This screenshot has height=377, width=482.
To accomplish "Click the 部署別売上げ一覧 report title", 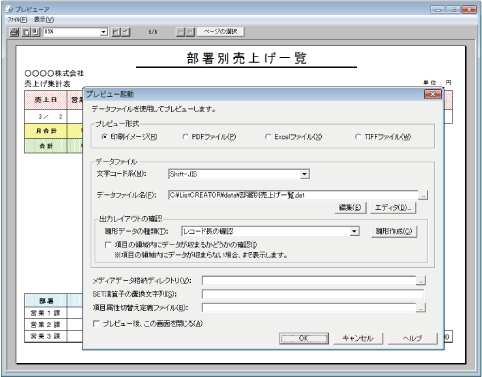I will point(246,58).
